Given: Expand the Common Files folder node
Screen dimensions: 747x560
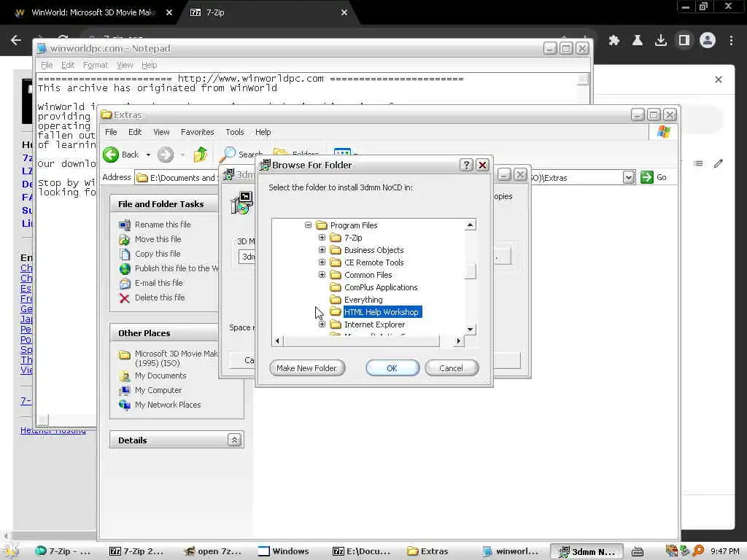Looking at the screenshot, I should (322, 274).
